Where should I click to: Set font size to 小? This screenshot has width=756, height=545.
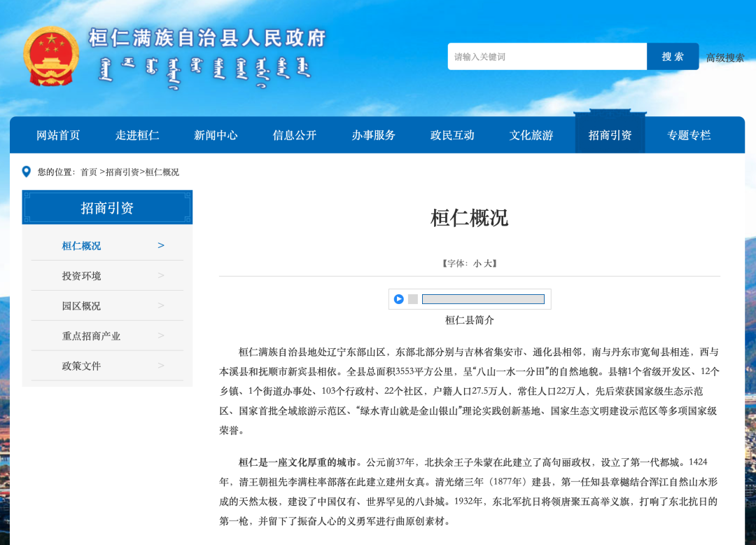tap(477, 263)
